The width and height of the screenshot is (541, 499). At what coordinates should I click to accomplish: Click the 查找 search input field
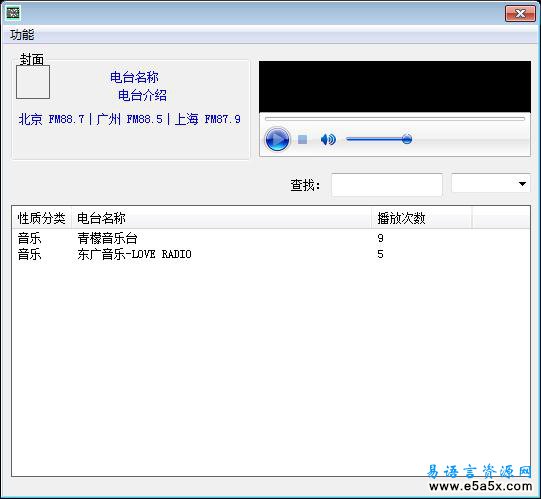(387, 185)
